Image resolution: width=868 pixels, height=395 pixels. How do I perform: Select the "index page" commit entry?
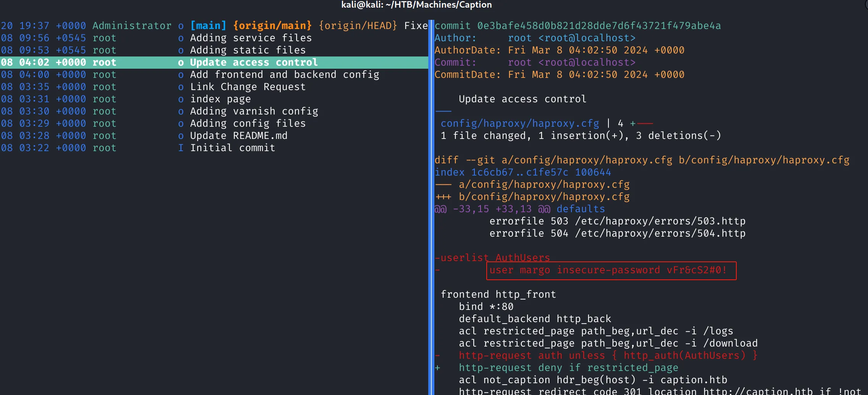pos(214,99)
